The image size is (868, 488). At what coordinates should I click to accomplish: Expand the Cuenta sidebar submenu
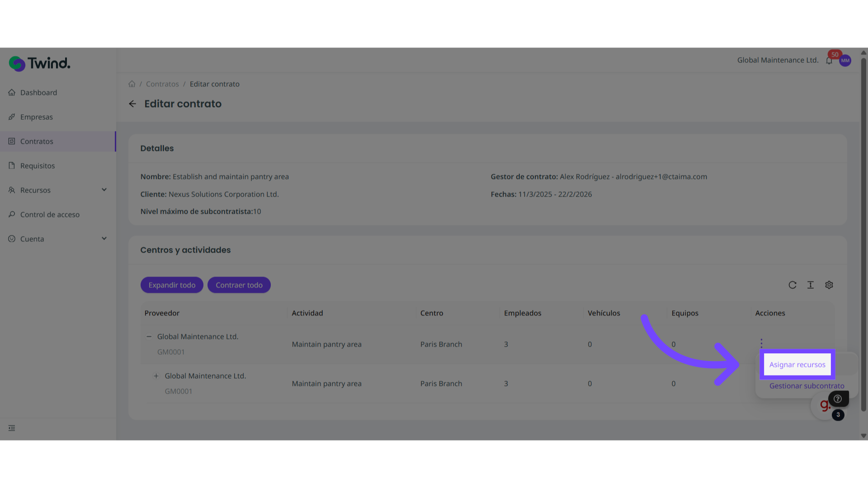pyautogui.click(x=104, y=239)
